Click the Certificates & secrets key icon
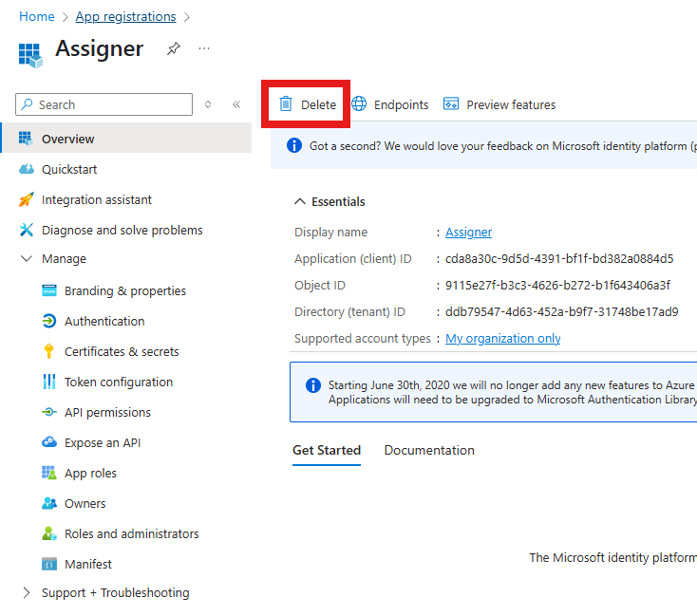This screenshot has height=616, width=697. [x=48, y=351]
